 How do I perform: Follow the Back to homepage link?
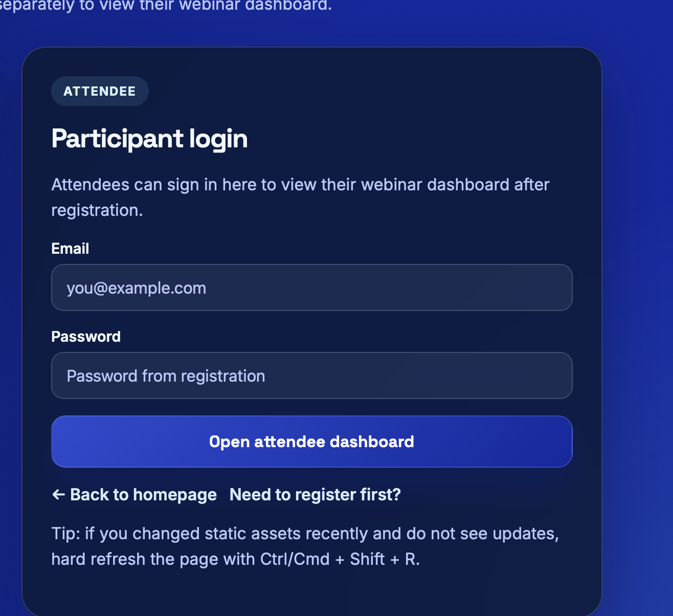point(143,495)
